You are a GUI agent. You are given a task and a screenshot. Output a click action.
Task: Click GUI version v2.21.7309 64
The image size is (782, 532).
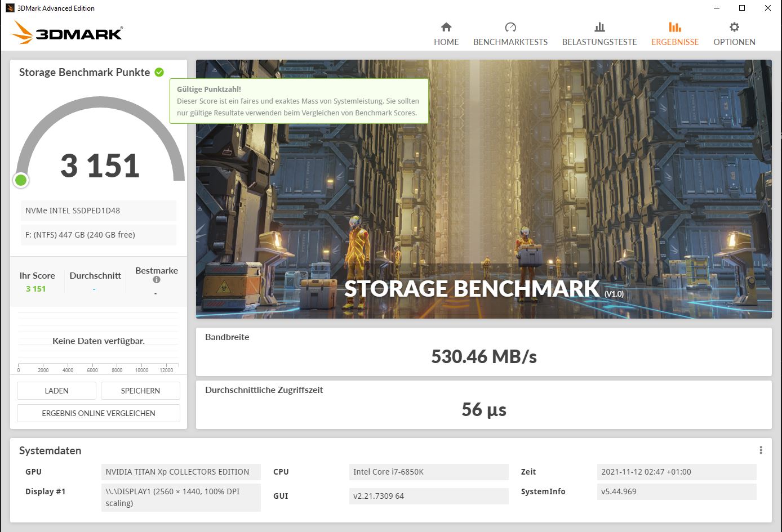[x=429, y=496]
